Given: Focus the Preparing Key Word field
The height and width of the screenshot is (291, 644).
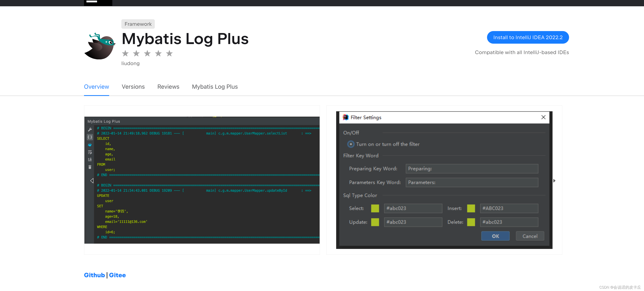Looking at the screenshot, I should 472,169.
